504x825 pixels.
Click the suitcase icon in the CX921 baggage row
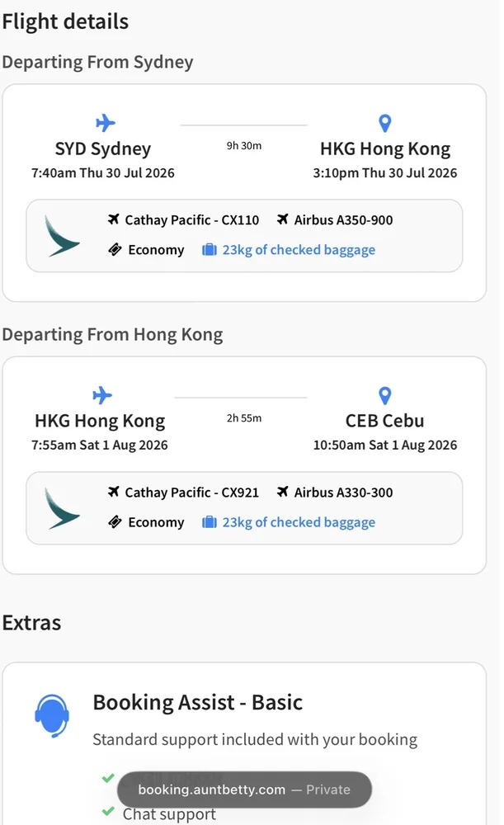210,522
